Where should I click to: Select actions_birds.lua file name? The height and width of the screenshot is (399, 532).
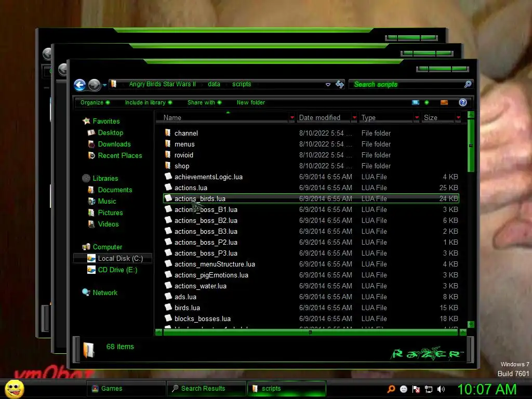click(x=200, y=199)
